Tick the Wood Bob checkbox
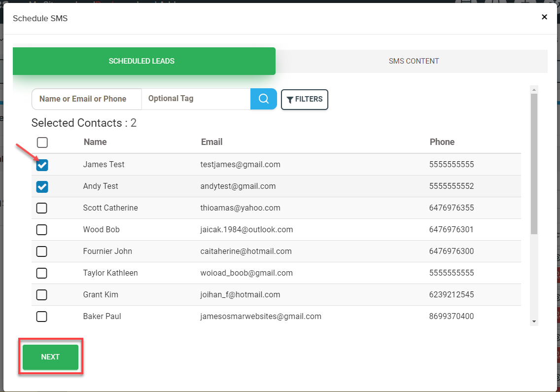This screenshot has height=392, width=560. click(x=42, y=230)
